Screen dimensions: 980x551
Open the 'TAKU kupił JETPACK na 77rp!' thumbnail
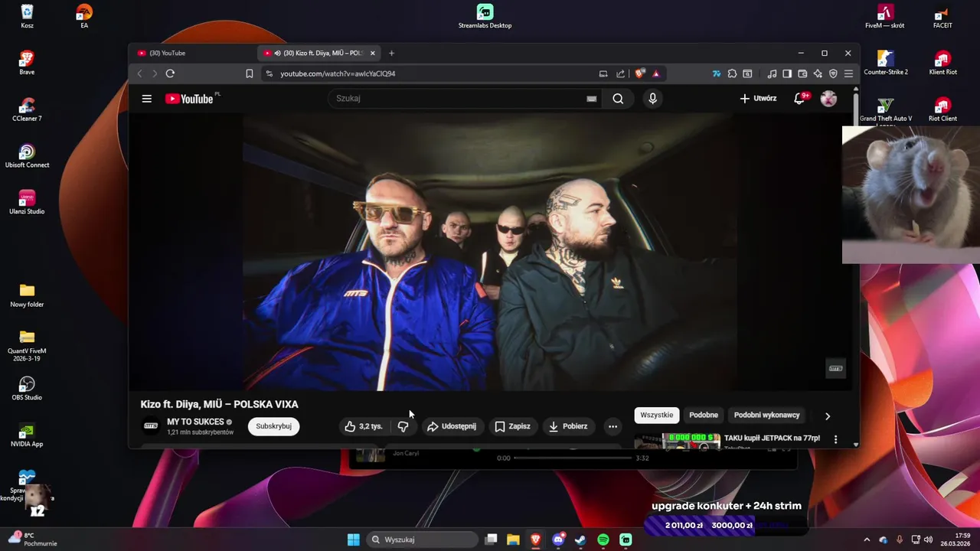pos(677,440)
